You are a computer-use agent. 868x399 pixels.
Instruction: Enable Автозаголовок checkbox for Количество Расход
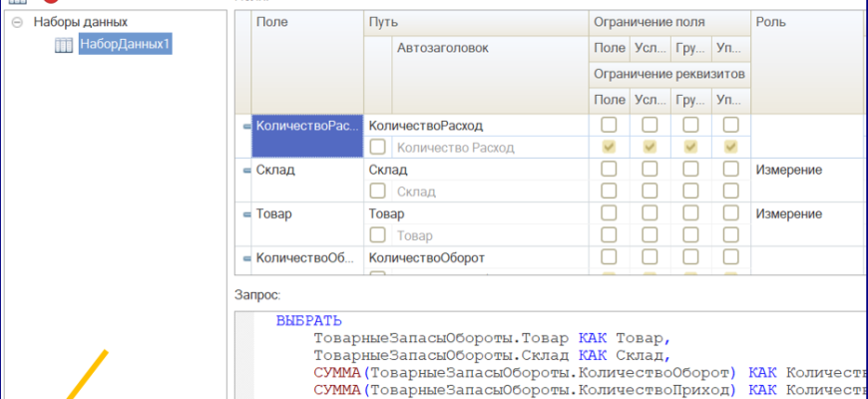(x=378, y=148)
